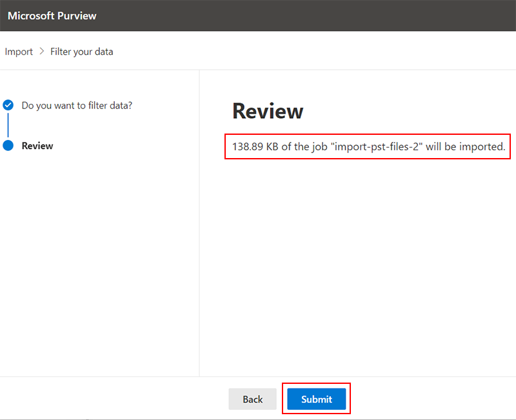Click the '138.89 KB of the job' summary text
516x420 pixels.
pos(368,146)
